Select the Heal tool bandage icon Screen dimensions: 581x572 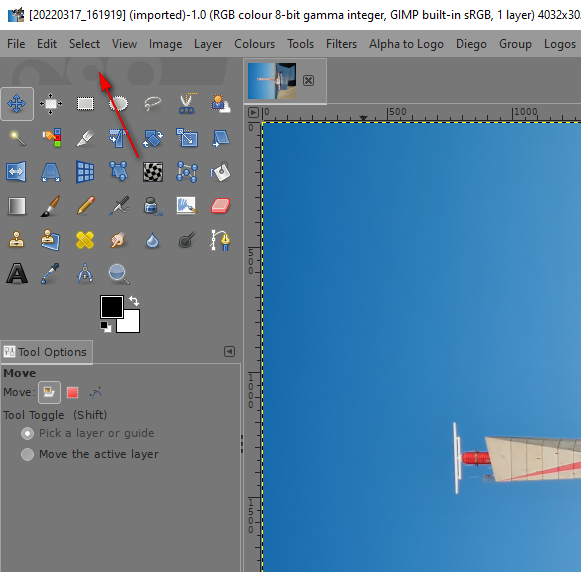[x=85, y=240]
